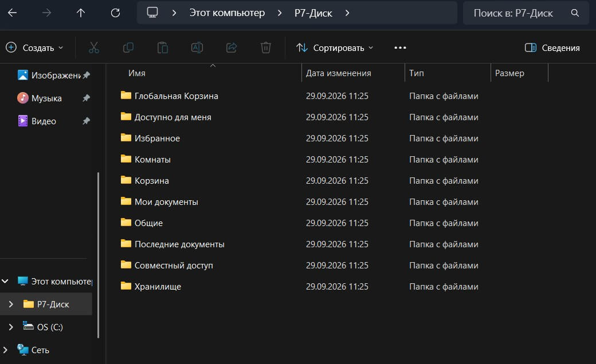Screen dimensions: 596x364
Task: Unpin Видео using its pin icon
Action: [87, 121]
